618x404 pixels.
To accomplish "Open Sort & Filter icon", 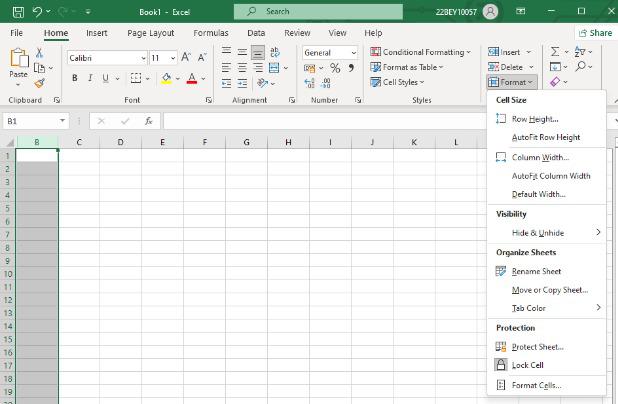I will coord(580,52).
